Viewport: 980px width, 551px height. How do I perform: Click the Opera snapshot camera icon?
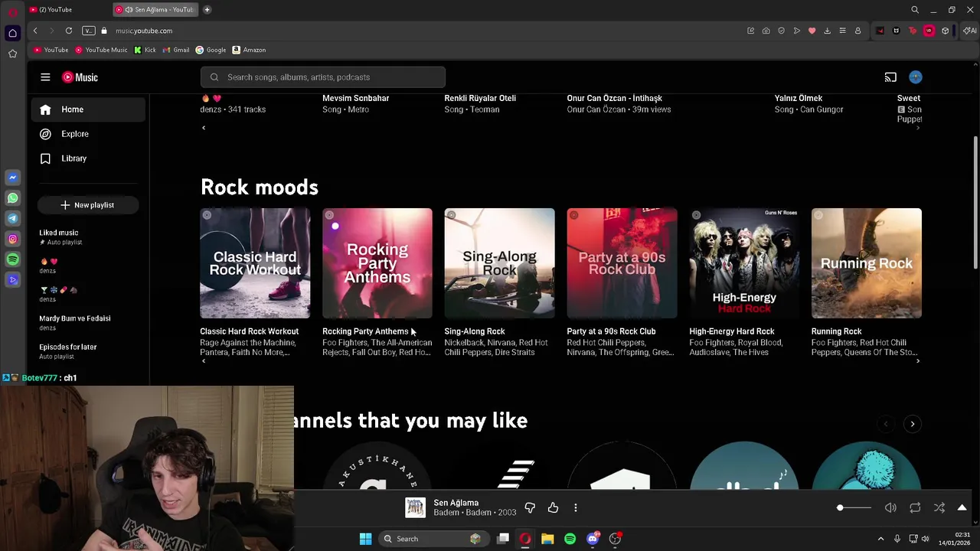(x=766, y=31)
